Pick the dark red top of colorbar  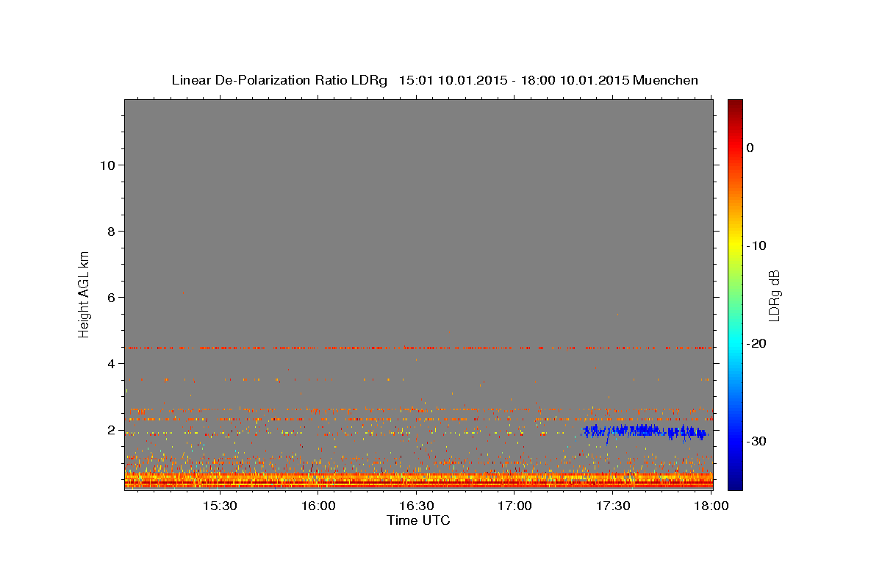click(x=735, y=104)
